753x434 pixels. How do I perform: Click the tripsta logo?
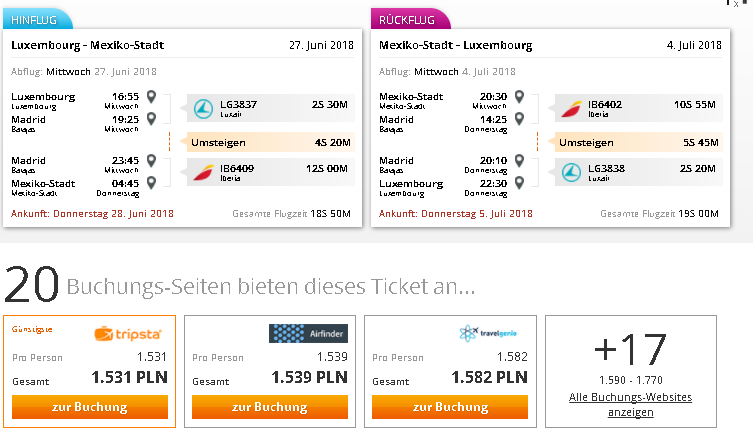click(x=128, y=334)
